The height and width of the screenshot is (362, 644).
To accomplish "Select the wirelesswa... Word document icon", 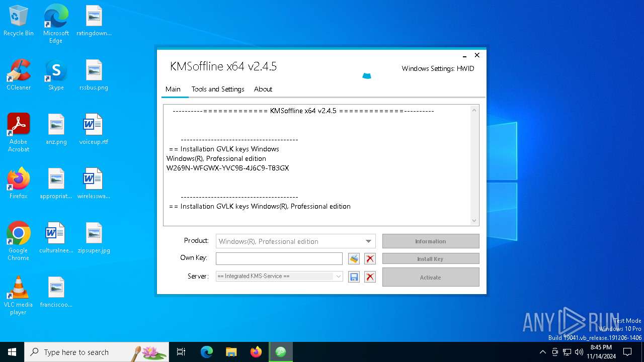I will click(94, 184).
